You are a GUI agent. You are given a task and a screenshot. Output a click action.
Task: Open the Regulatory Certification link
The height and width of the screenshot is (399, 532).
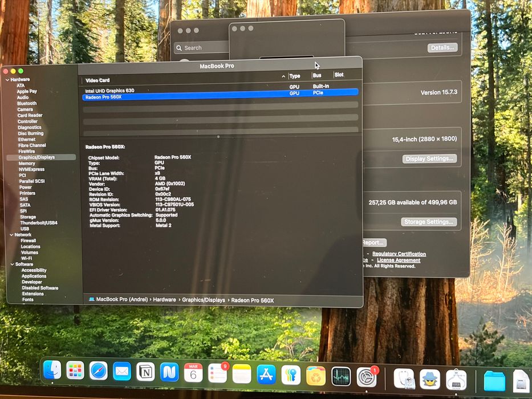point(399,254)
